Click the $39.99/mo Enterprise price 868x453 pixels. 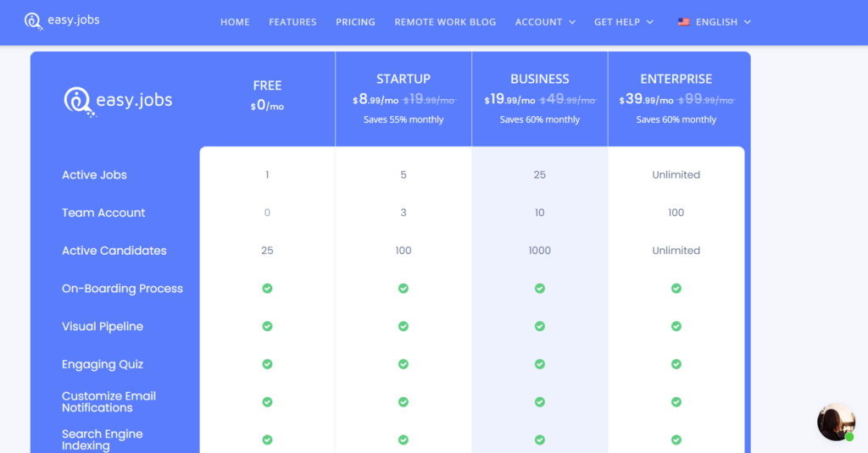tap(647, 100)
